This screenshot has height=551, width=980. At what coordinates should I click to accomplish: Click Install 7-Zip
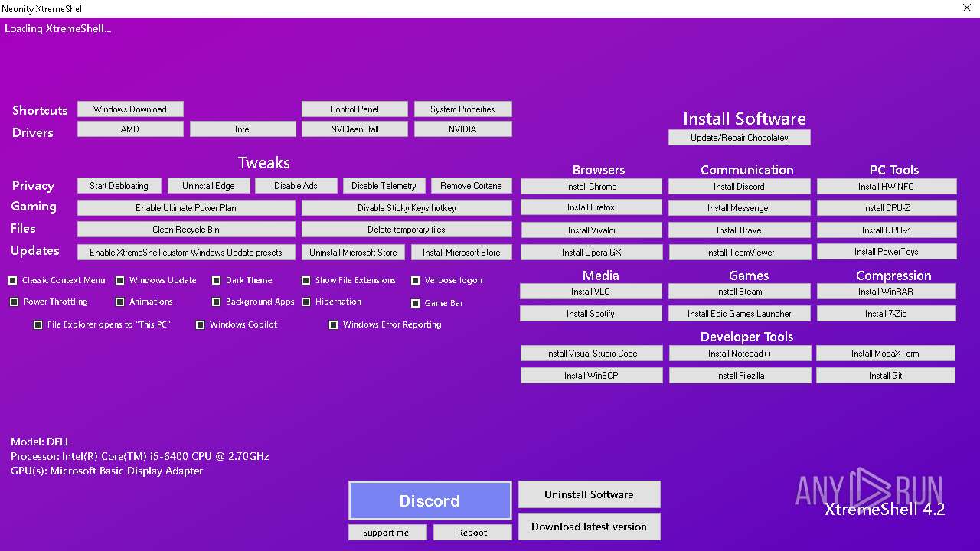887,314
